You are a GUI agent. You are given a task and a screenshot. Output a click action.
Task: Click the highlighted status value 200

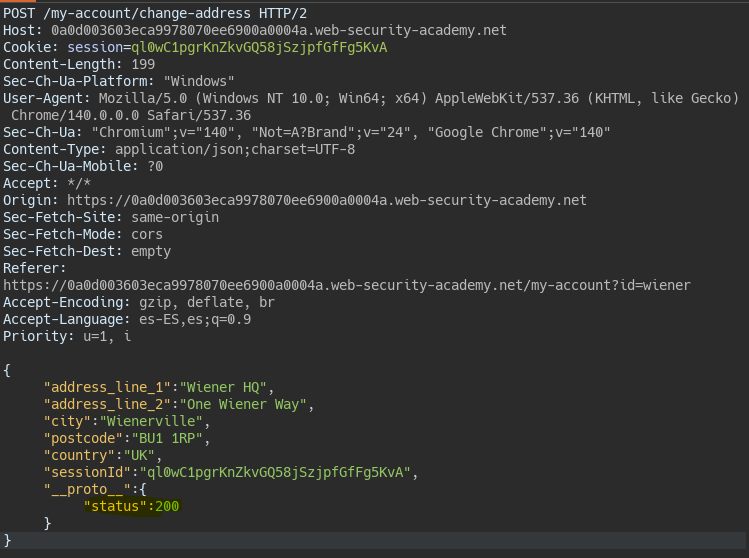(167, 507)
